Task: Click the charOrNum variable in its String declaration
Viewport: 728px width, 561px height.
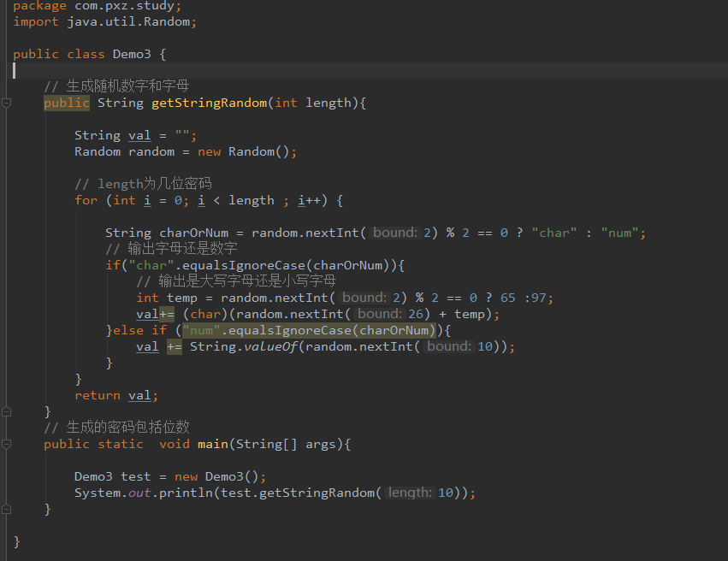Action: (194, 233)
